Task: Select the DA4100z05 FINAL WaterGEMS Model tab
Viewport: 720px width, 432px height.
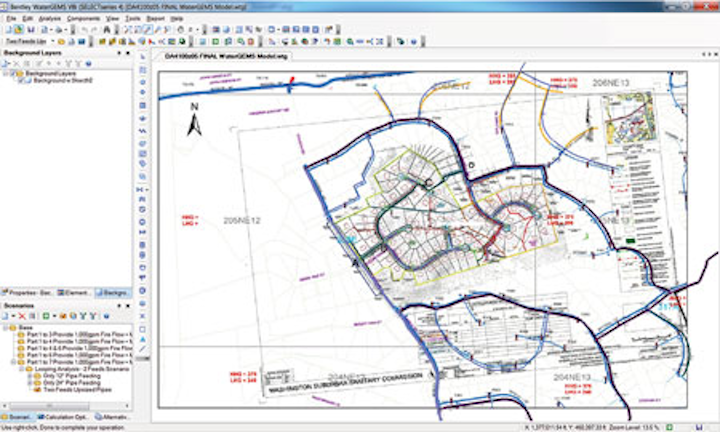Action: pyautogui.click(x=226, y=56)
